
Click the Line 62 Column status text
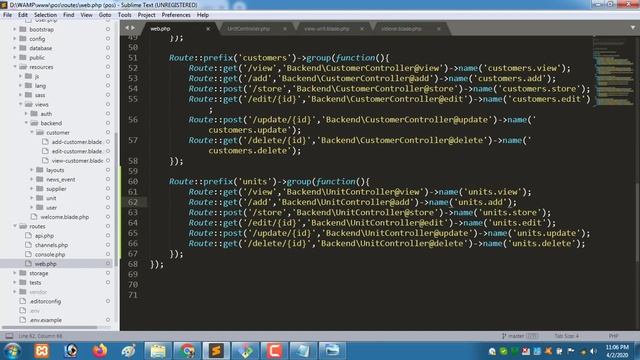point(40,336)
